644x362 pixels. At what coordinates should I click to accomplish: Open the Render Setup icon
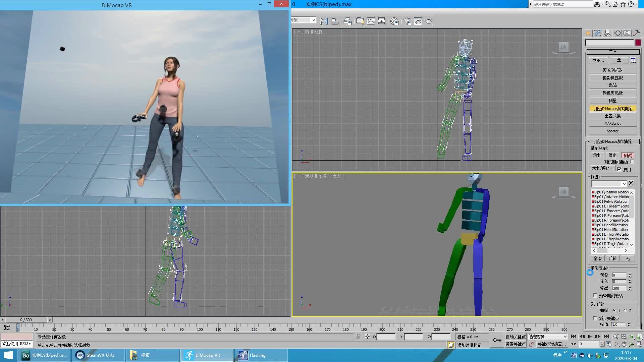pos(407,21)
